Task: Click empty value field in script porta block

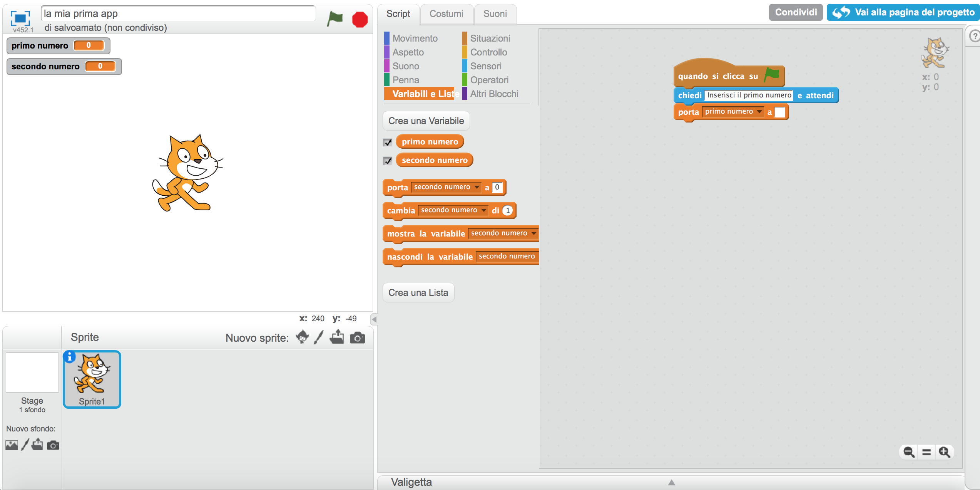Action: pos(780,112)
